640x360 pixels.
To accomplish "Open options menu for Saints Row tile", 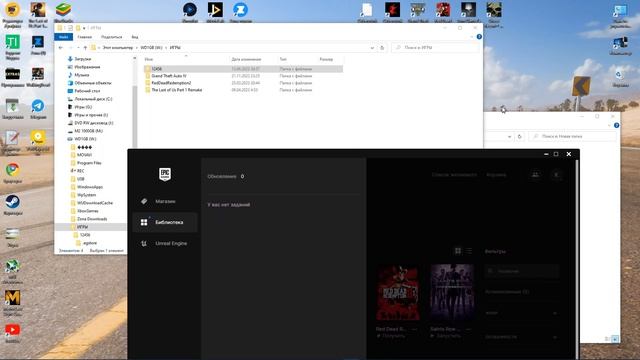I will click(469, 329).
